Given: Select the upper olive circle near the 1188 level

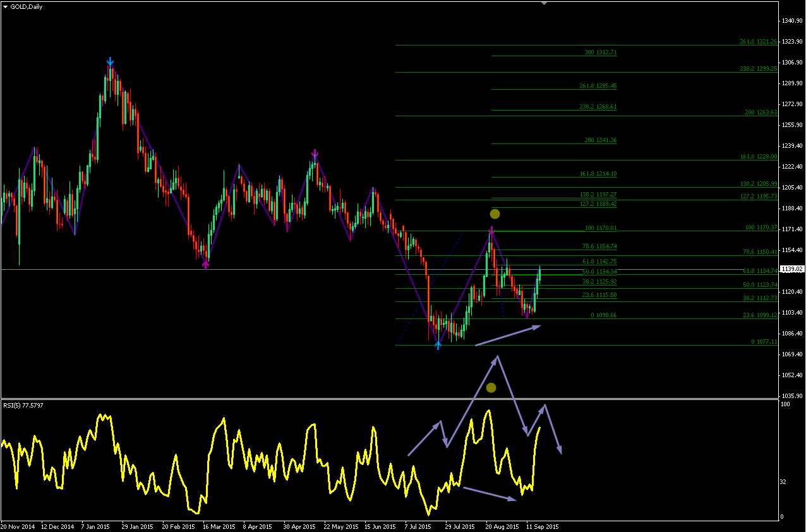Looking at the screenshot, I should (495, 214).
